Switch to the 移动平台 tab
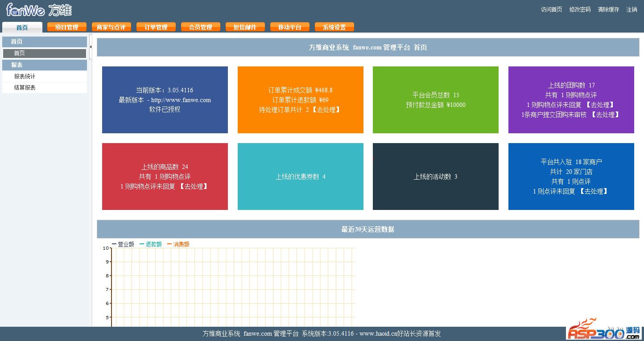This screenshot has width=644, height=341. 290,27
